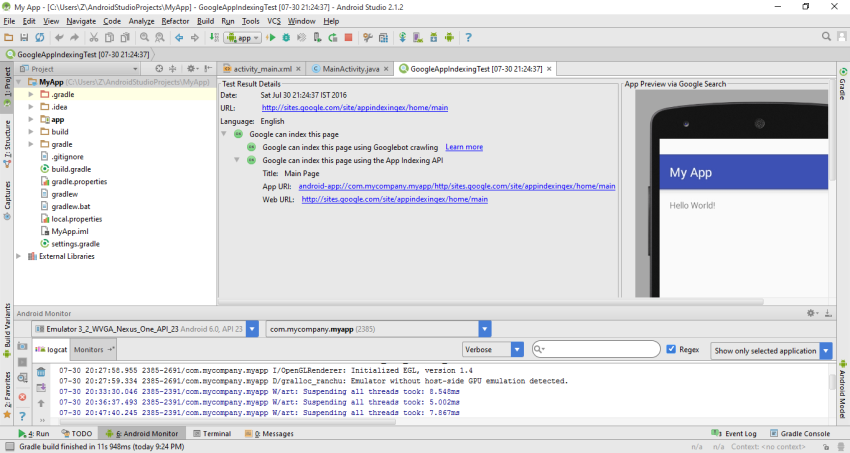Click the Sync Project with Gradle icon
850x453 pixels.
[x=402, y=37]
